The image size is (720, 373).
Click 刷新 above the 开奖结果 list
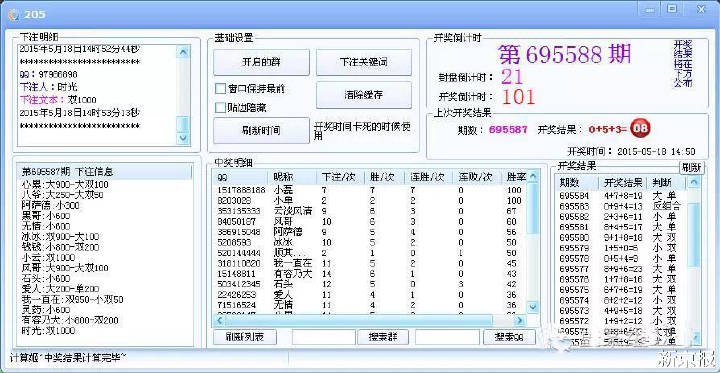click(x=692, y=168)
